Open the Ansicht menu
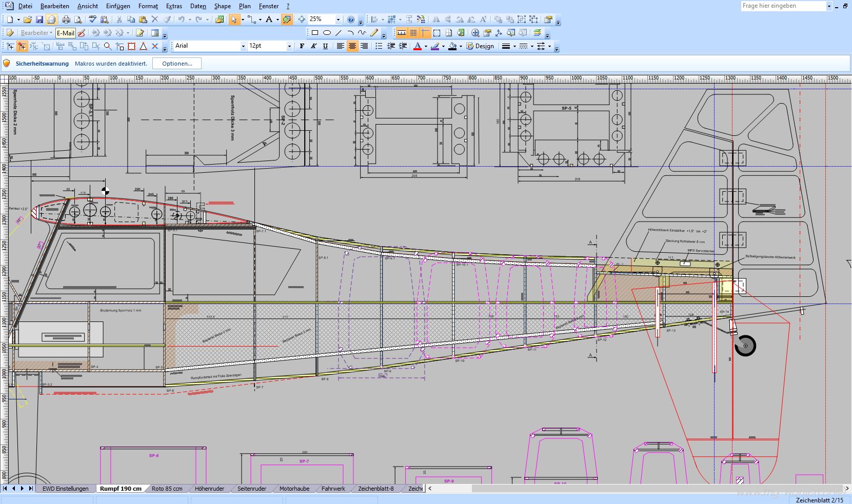The height and width of the screenshot is (504, 852). (88, 6)
